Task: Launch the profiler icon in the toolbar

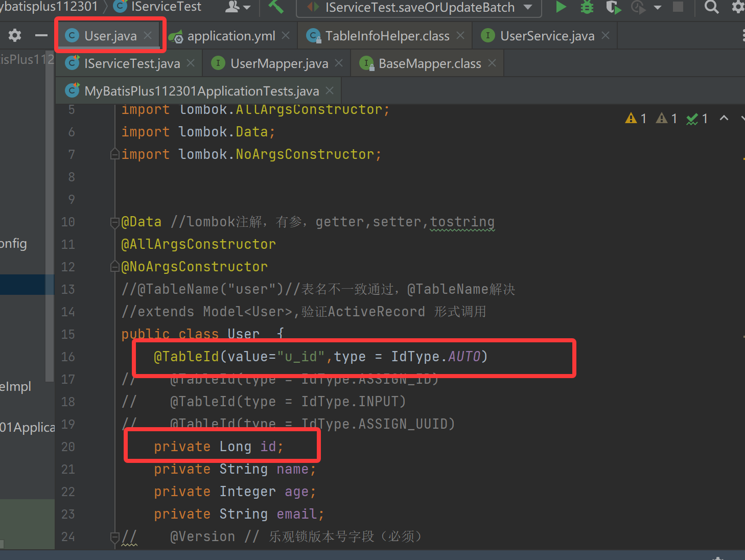Action: coord(637,7)
